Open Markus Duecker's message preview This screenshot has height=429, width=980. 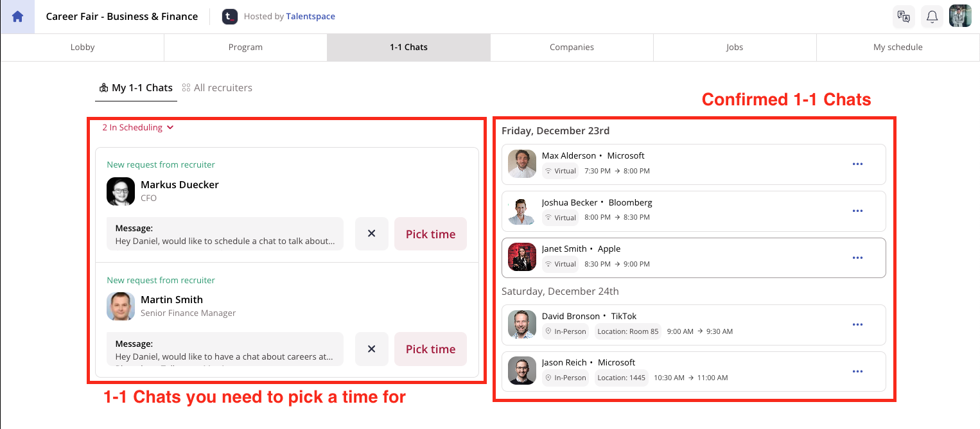pyautogui.click(x=225, y=234)
